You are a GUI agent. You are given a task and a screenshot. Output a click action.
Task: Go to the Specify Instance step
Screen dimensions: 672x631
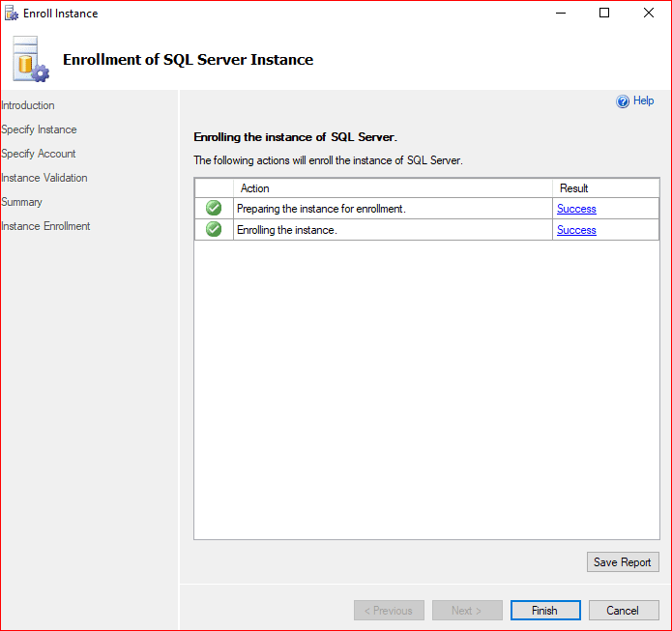pyautogui.click(x=39, y=129)
